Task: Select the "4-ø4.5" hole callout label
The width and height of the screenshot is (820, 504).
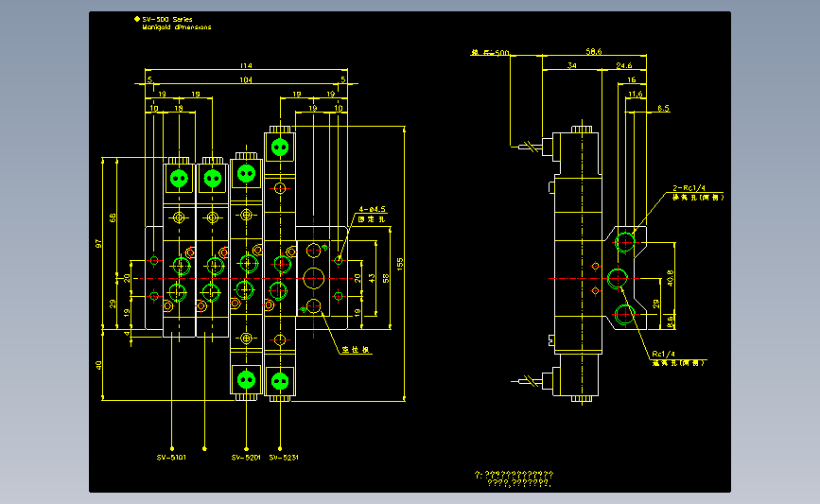Action: 372,209
